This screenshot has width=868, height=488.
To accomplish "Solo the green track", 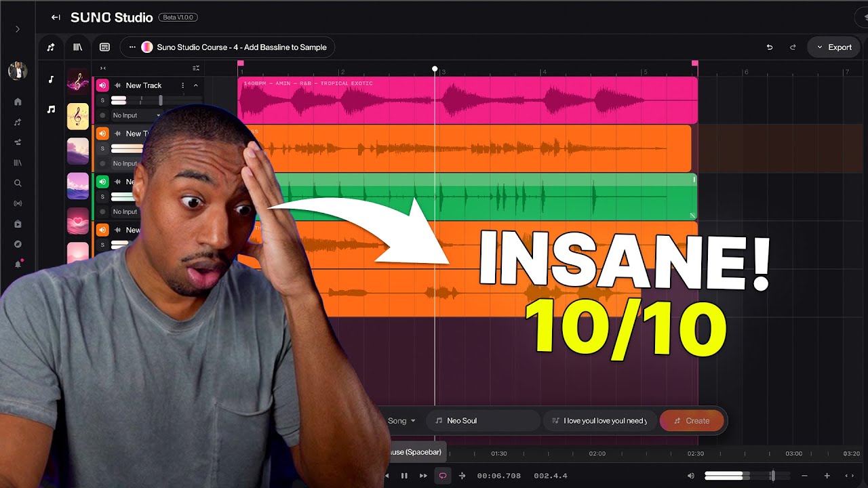I will tap(102, 197).
